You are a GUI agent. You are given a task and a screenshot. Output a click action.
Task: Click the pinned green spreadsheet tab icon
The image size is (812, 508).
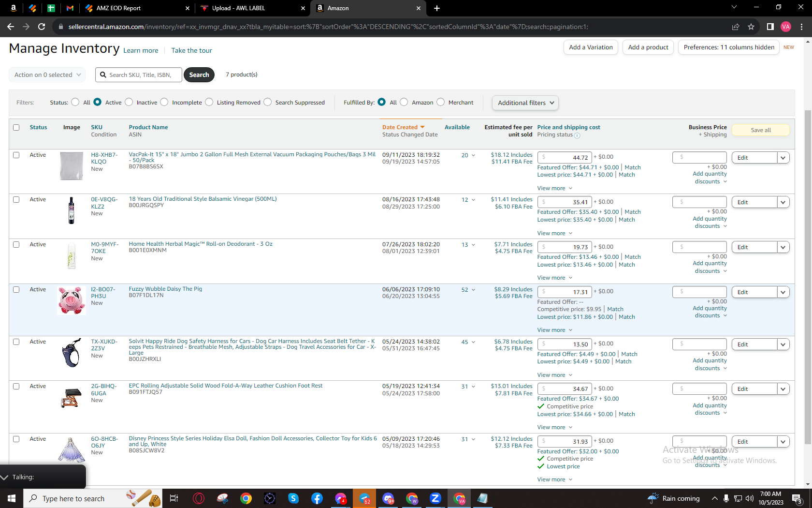(x=51, y=8)
